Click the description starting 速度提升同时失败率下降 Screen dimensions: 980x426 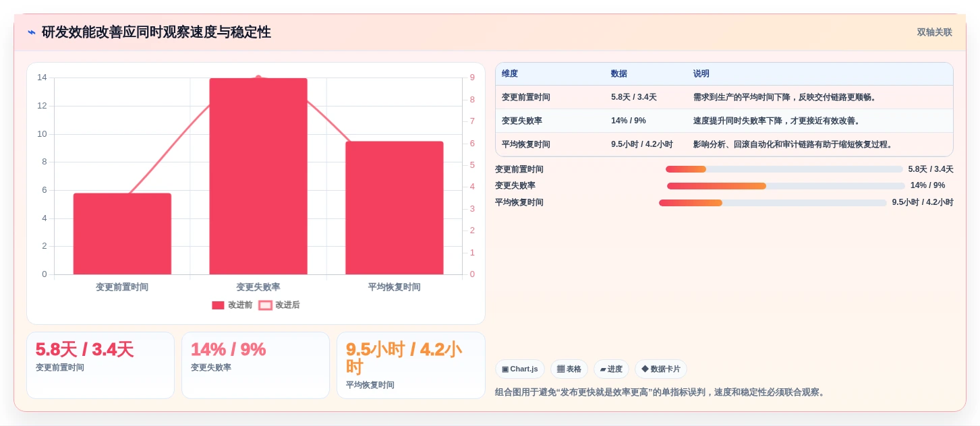tap(778, 121)
